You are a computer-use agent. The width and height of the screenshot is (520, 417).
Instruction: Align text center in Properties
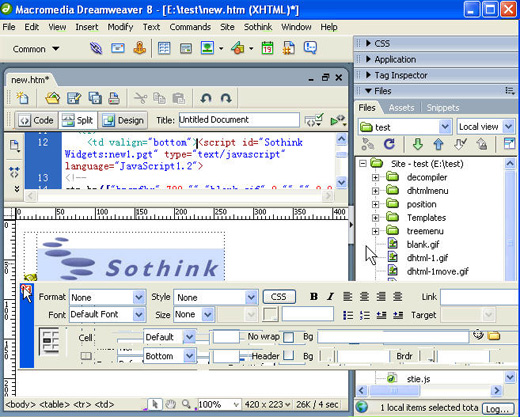364,296
